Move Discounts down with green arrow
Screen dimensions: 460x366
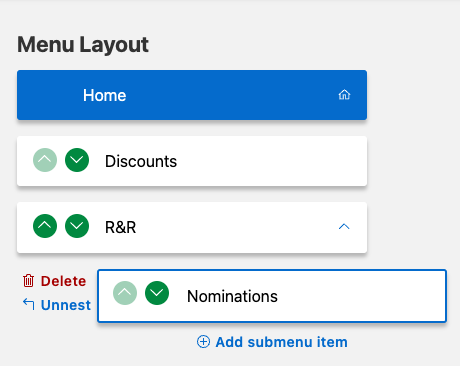(x=77, y=160)
